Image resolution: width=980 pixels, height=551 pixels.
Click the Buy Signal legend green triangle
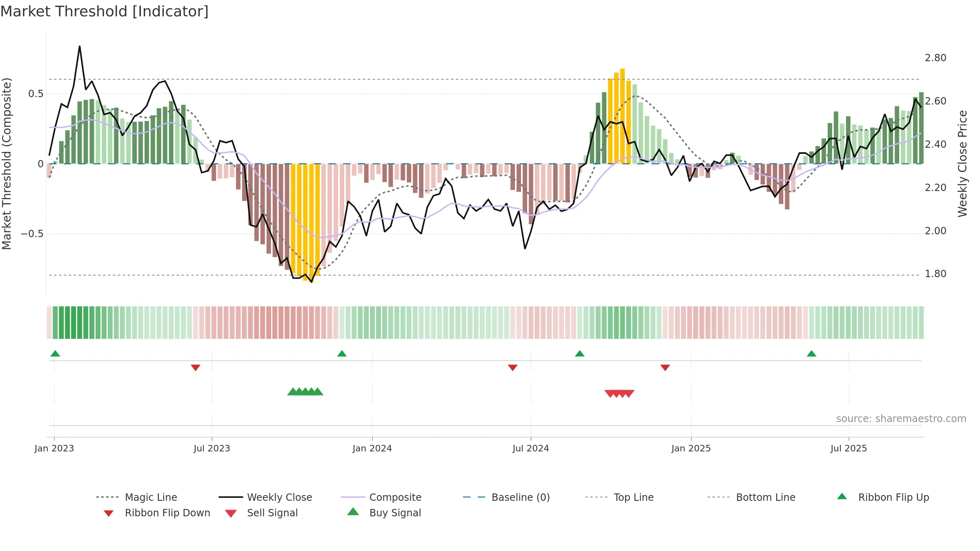coord(353,511)
